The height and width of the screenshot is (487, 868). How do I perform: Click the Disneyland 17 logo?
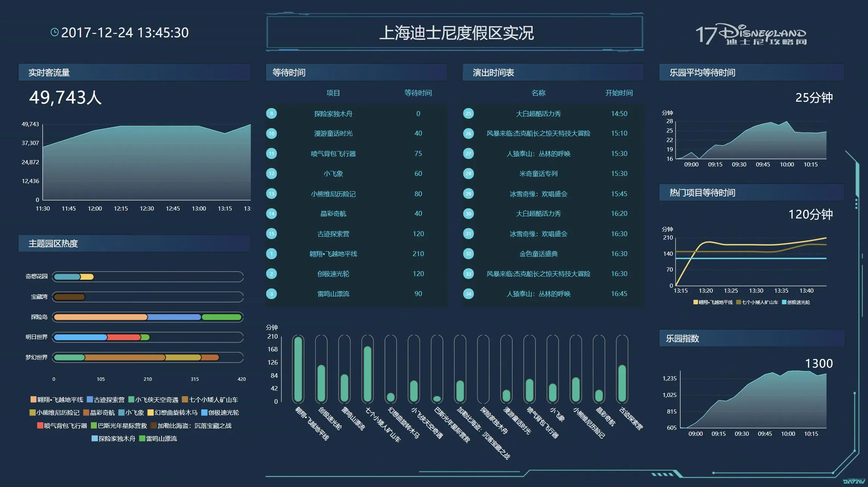(x=750, y=35)
